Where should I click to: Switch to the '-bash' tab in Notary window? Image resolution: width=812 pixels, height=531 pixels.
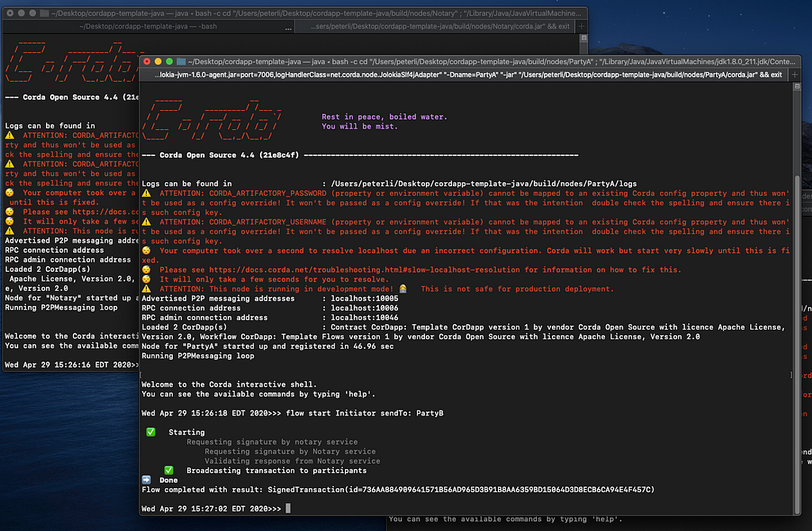(148, 26)
